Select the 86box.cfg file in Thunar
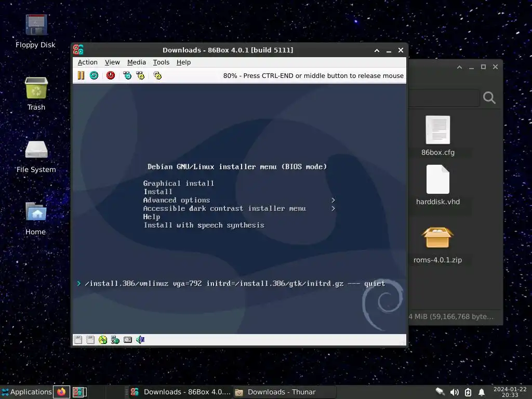Image resolution: width=532 pixels, height=399 pixels. [437, 136]
